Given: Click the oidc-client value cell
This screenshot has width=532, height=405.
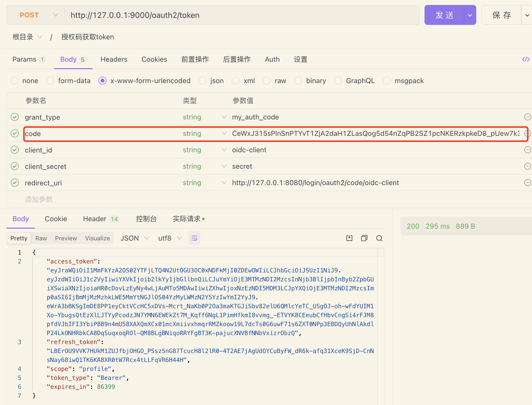Looking at the screenshot, I should pos(249,150).
